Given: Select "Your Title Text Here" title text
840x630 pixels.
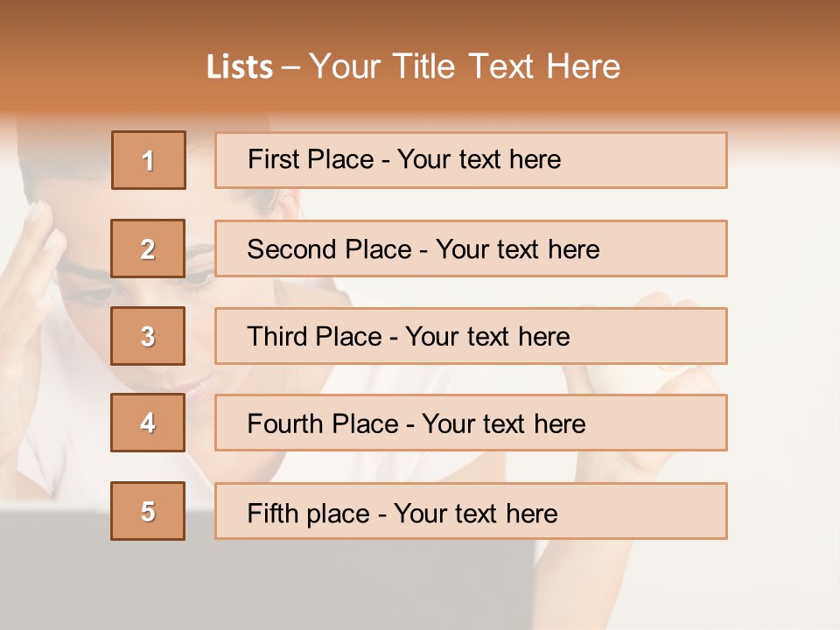Looking at the screenshot, I should (465, 66).
